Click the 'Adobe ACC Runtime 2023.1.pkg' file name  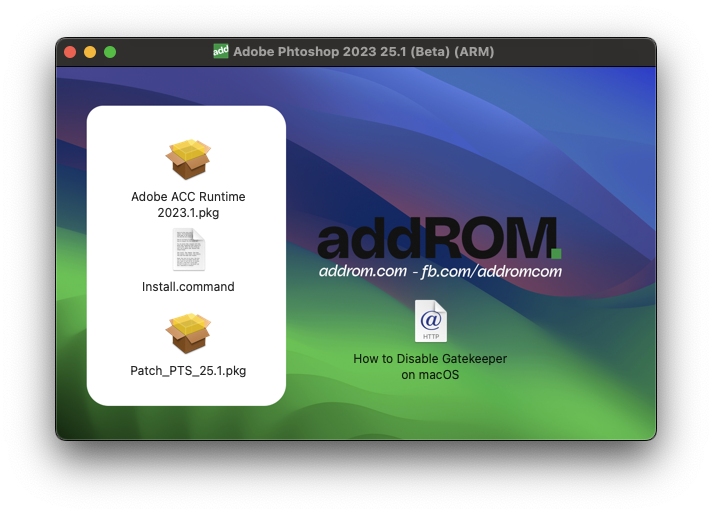[x=188, y=204]
